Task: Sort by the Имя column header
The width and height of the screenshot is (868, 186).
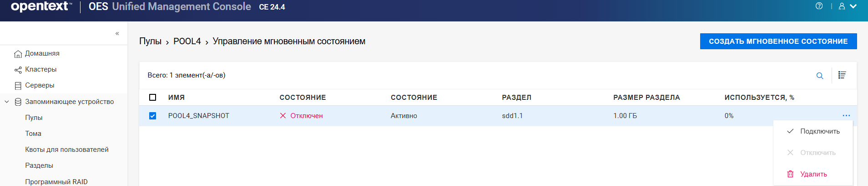Action: [x=177, y=98]
